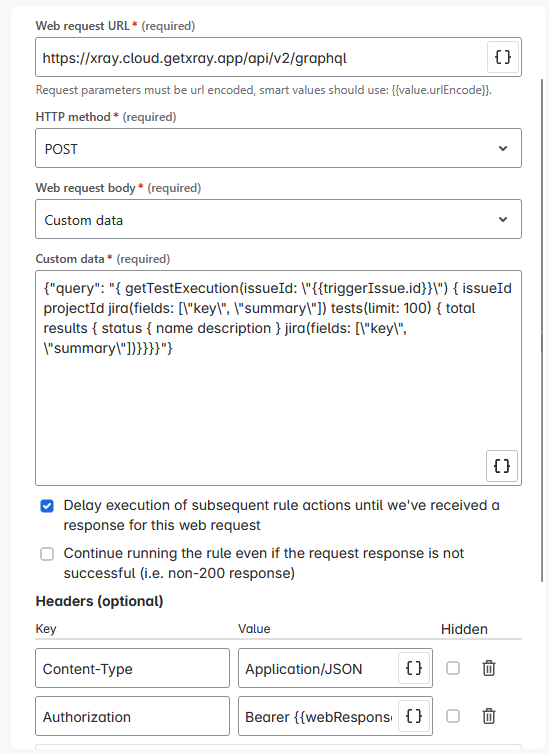Open the Web request body dropdown
Viewport: 549px width, 754px height.
point(278,219)
